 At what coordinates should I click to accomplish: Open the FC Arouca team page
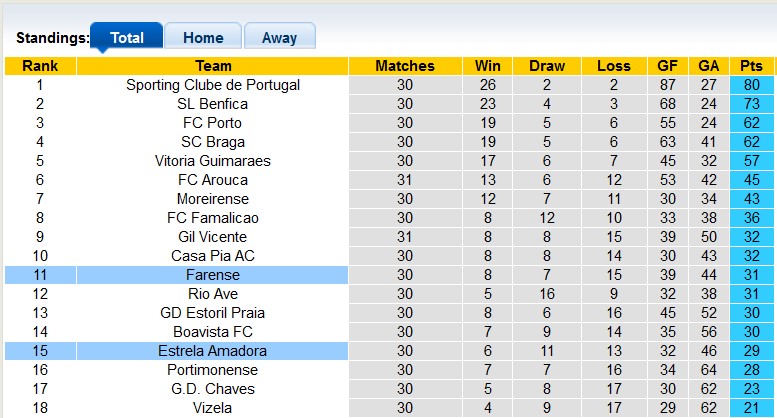click(213, 180)
